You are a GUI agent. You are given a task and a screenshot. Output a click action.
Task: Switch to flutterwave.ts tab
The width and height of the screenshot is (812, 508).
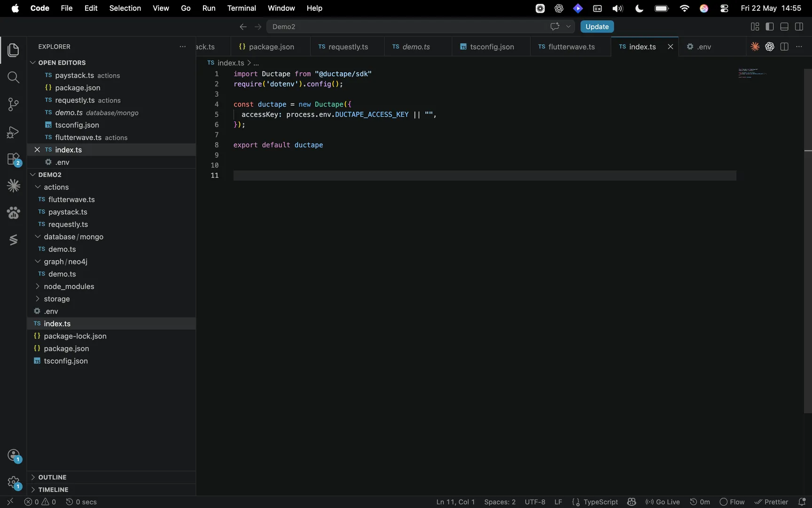coord(571,47)
